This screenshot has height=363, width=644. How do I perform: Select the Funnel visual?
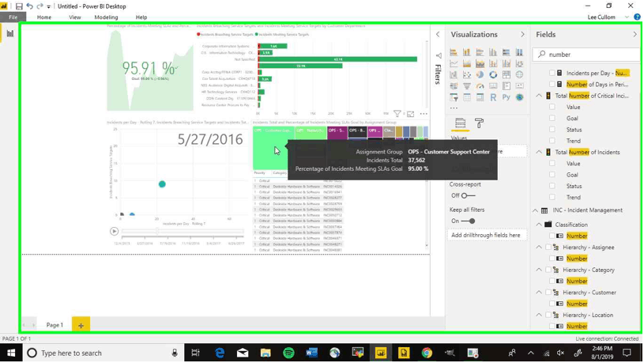466,86
